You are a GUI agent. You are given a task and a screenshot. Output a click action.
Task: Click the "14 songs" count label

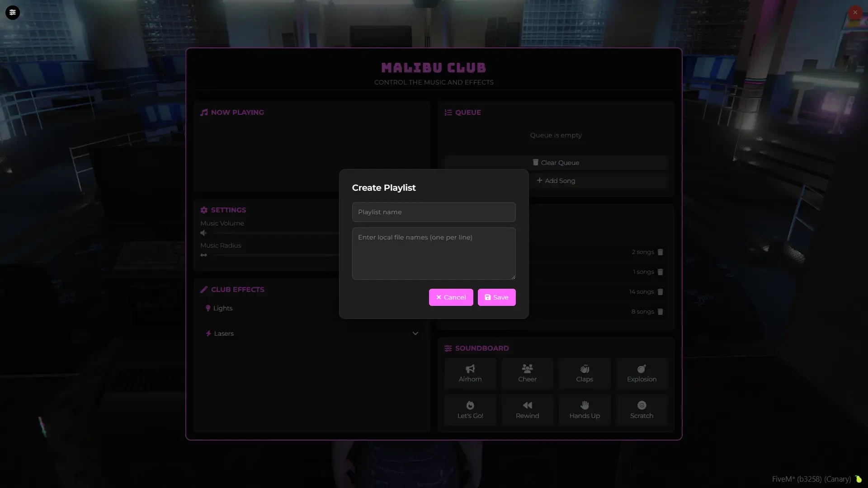point(641,292)
